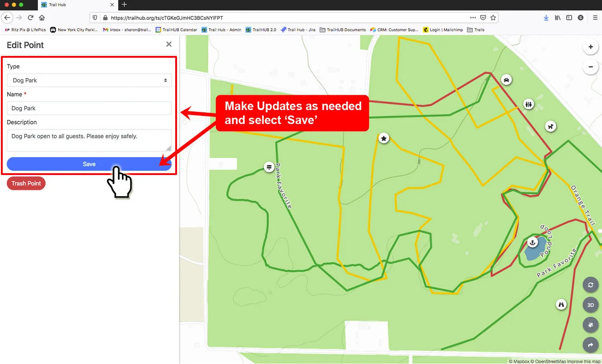The width and height of the screenshot is (602, 364).
Task: Click the blue Save button
Action: click(x=89, y=164)
